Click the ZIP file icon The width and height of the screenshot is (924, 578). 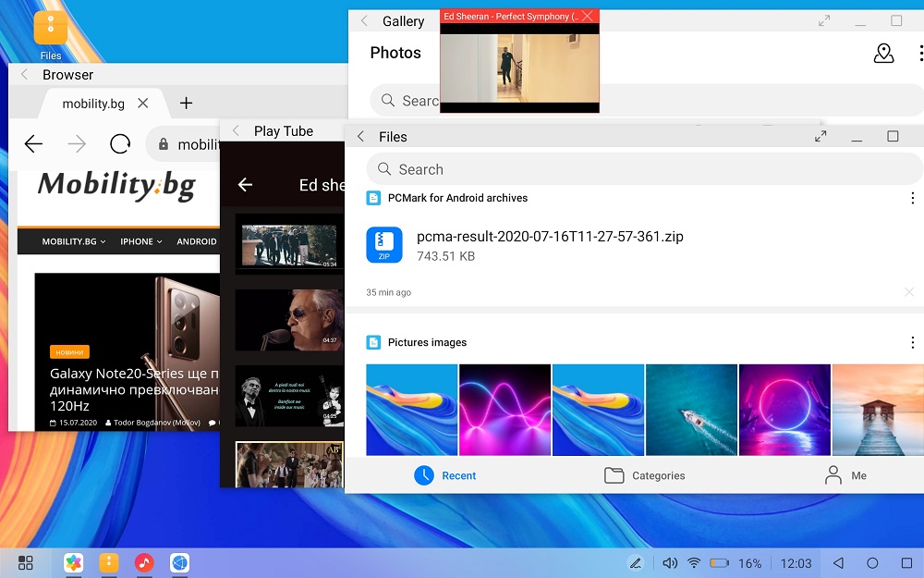click(384, 244)
